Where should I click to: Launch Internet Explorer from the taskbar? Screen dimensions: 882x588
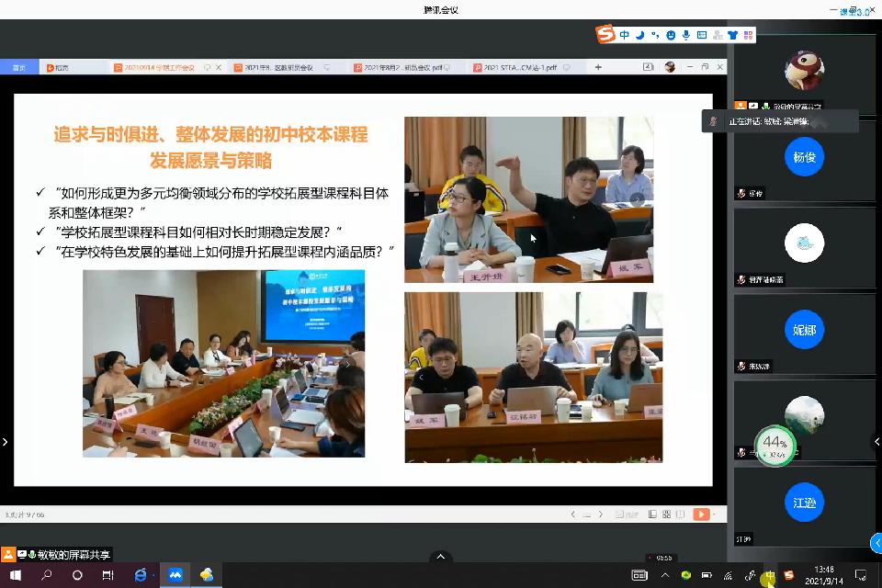coord(141,575)
